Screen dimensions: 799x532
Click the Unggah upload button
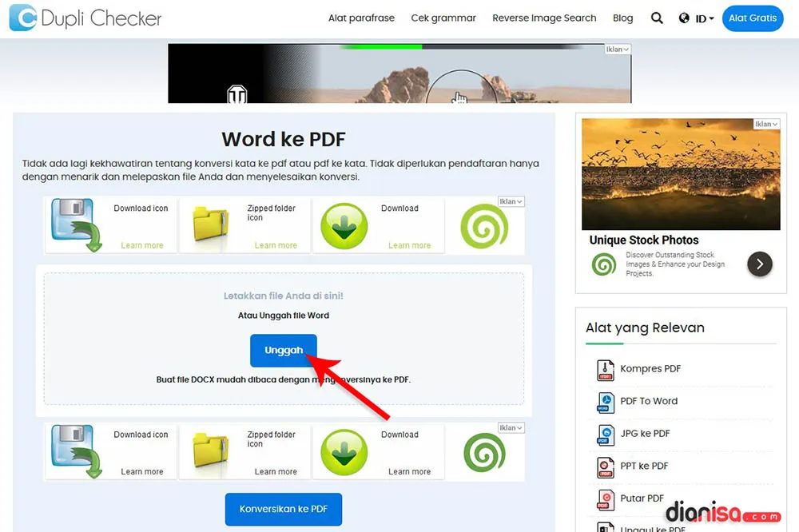coord(284,350)
